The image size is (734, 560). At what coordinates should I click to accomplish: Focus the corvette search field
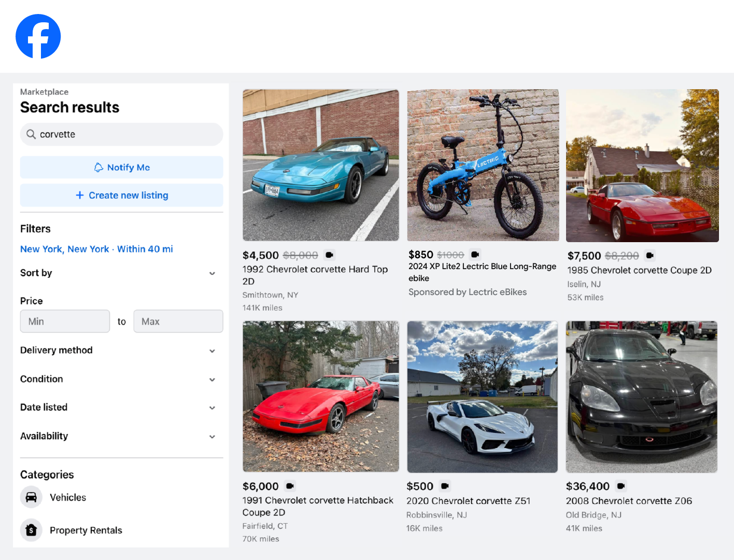pos(122,134)
